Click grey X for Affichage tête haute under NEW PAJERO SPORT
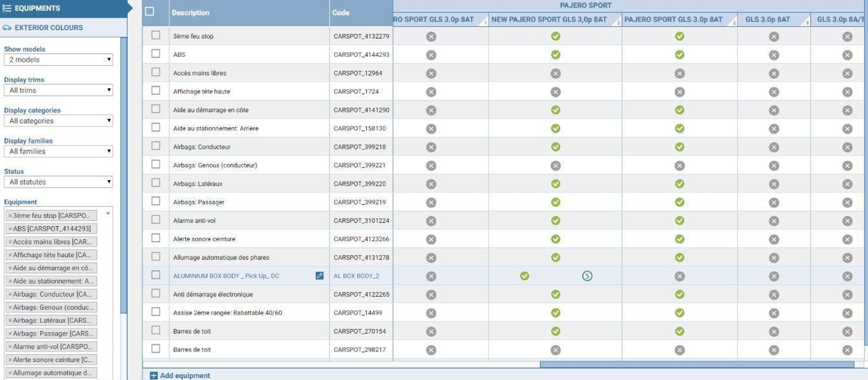 (x=555, y=92)
